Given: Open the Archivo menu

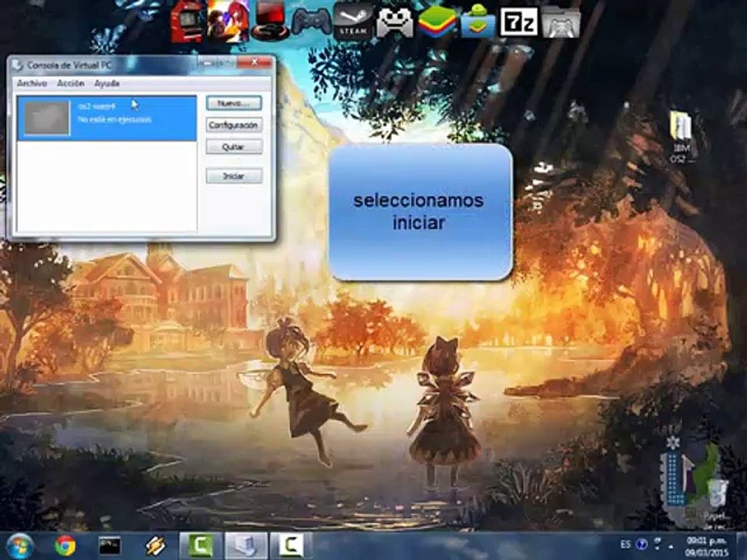Looking at the screenshot, I should (x=32, y=83).
